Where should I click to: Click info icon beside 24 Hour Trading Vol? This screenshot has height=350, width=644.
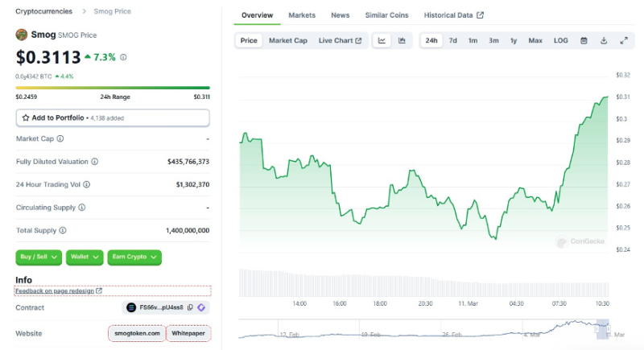(86, 184)
